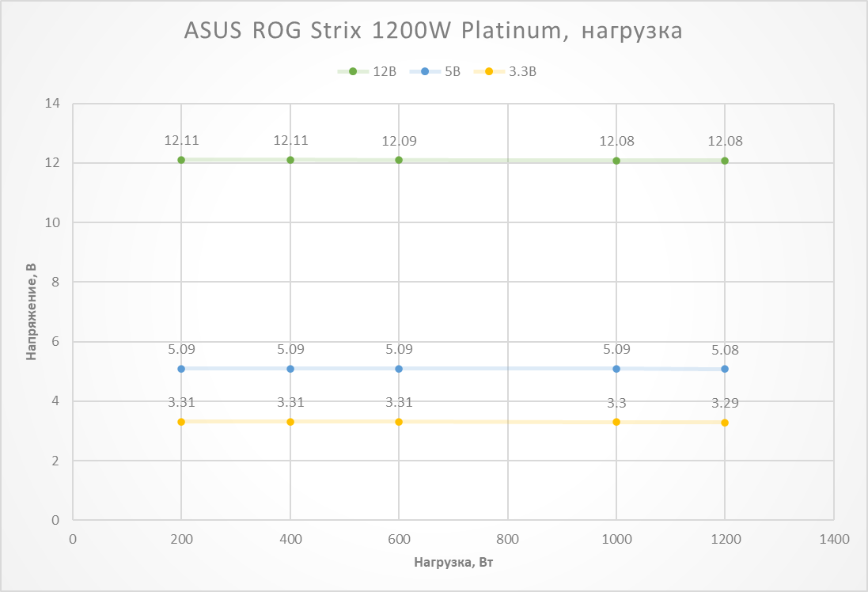Click the 1400 tick on the load axis

coord(834,540)
